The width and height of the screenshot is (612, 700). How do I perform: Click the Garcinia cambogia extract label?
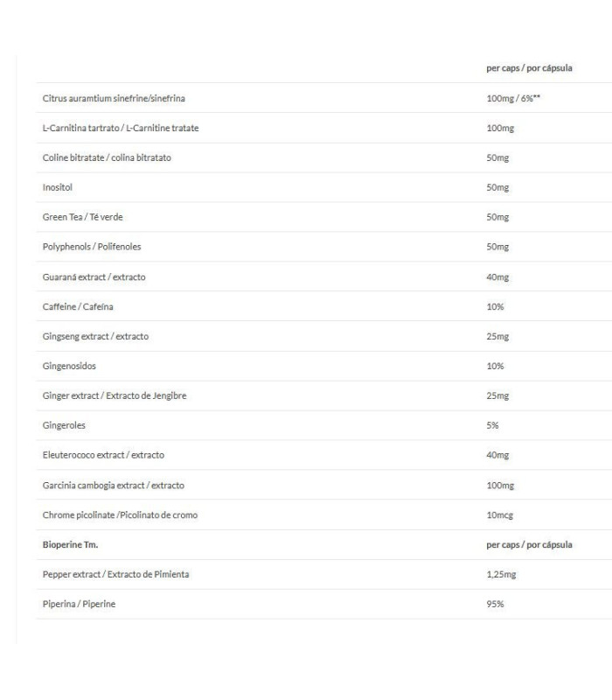pos(113,485)
